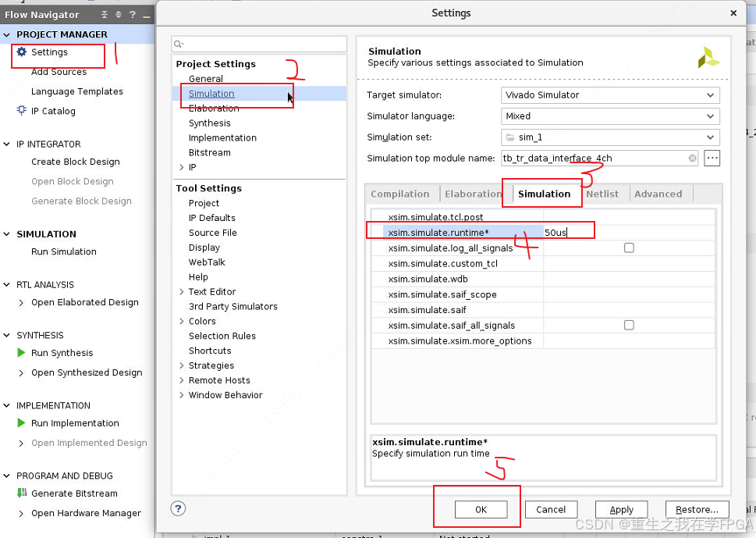This screenshot has width=756, height=538.
Task: Select the Simulation tab
Action: [x=544, y=194]
